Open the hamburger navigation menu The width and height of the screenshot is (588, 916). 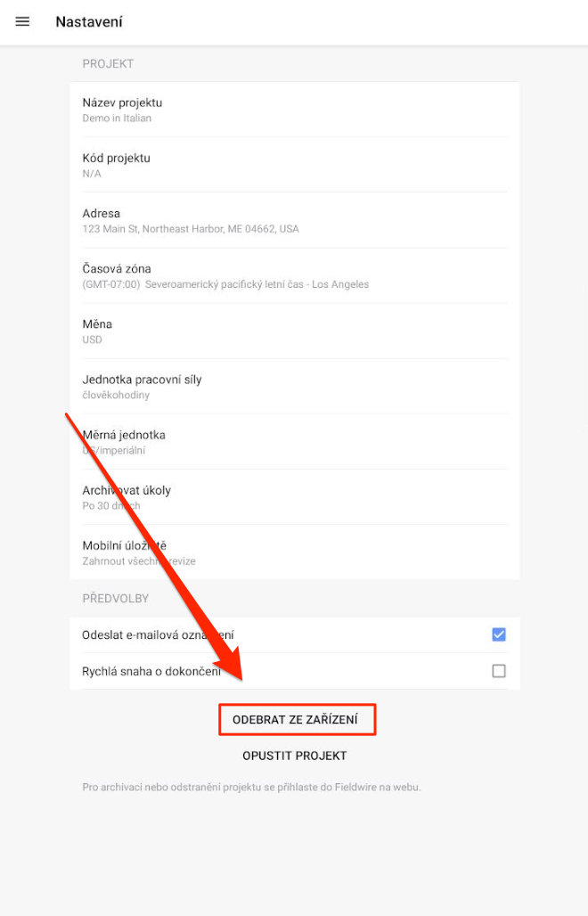tap(22, 21)
